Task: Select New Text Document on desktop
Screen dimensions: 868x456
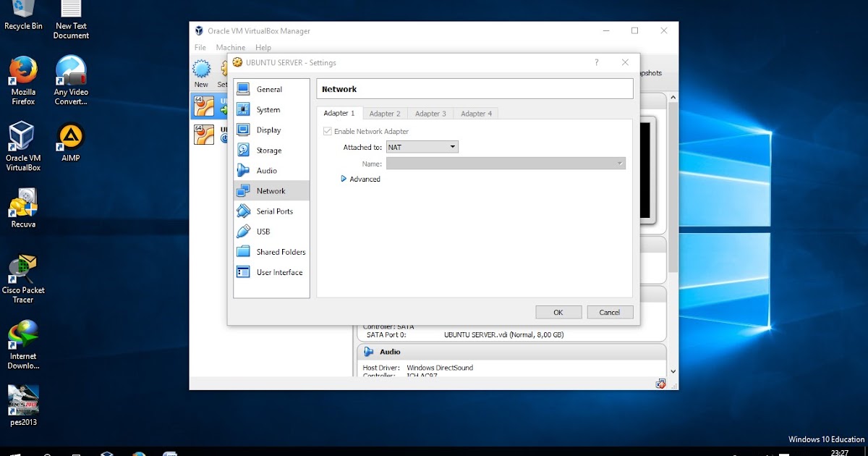Action: [x=71, y=20]
